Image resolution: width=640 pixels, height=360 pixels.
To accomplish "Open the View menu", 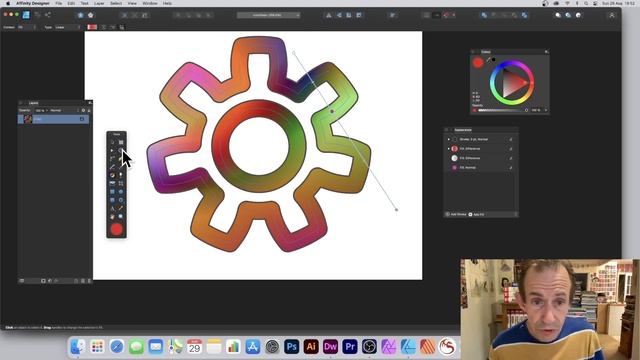I will [x=132, y=3].
